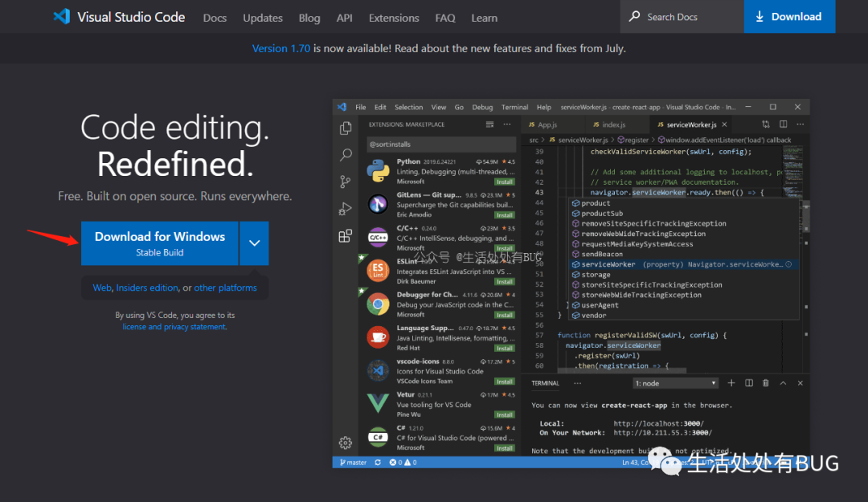Open the Docs navigation item
This screenshot has width=868, height=502.
[215, 18]
